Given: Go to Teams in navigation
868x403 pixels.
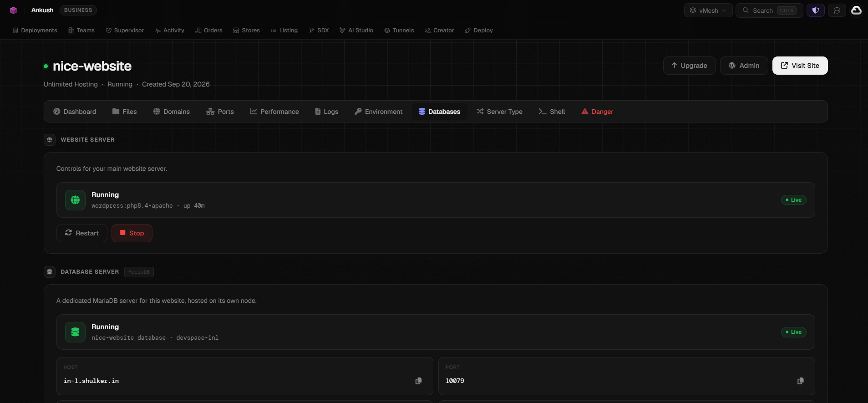Looking at the screenshot, I should pos(81,31).
